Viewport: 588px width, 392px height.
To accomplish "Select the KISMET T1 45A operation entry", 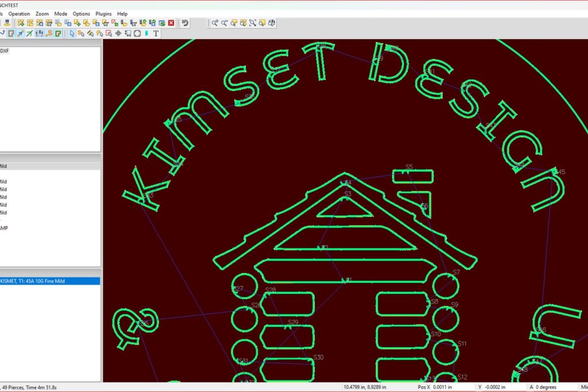I will [x=50, y=281].
